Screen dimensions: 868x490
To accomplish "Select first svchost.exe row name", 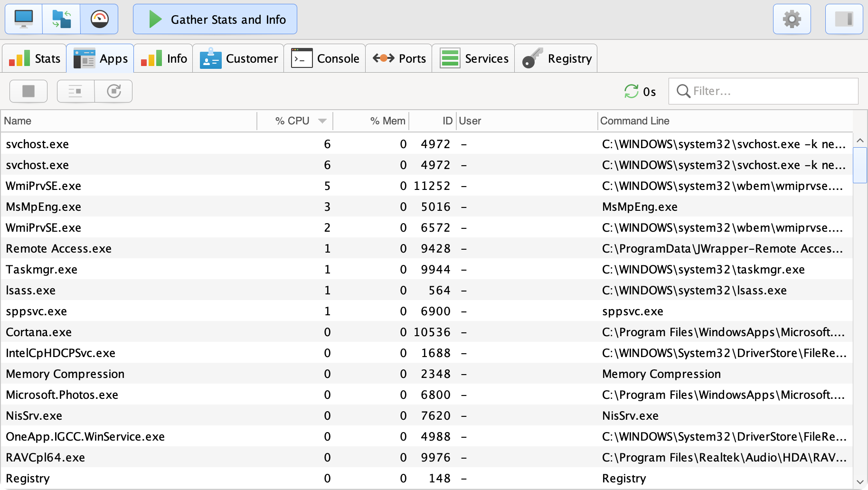I will [x=37, y=144].
